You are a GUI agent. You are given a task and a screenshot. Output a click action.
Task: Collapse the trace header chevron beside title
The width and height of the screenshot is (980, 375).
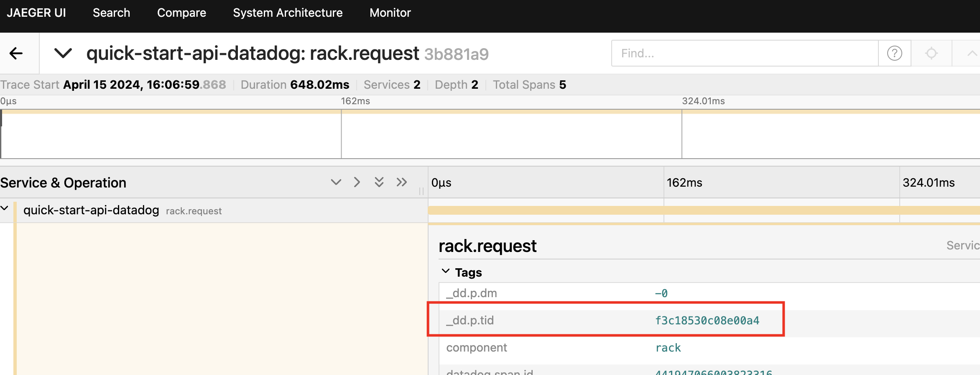coord(63,53)
